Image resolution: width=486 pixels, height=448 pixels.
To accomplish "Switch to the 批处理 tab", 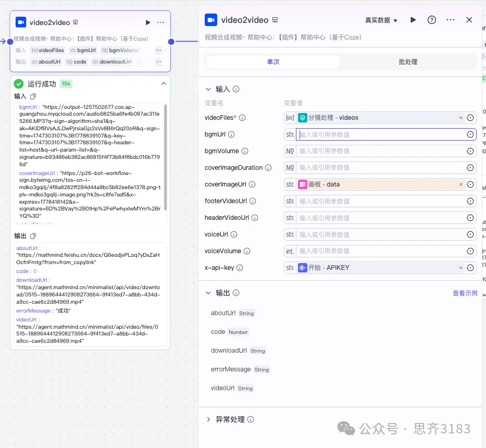I will tap(407, 61).
